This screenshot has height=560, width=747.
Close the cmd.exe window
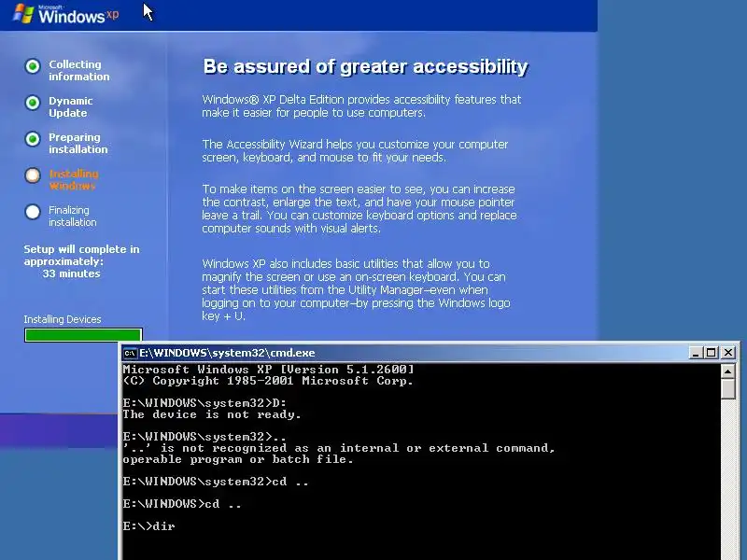click(728, 353)
